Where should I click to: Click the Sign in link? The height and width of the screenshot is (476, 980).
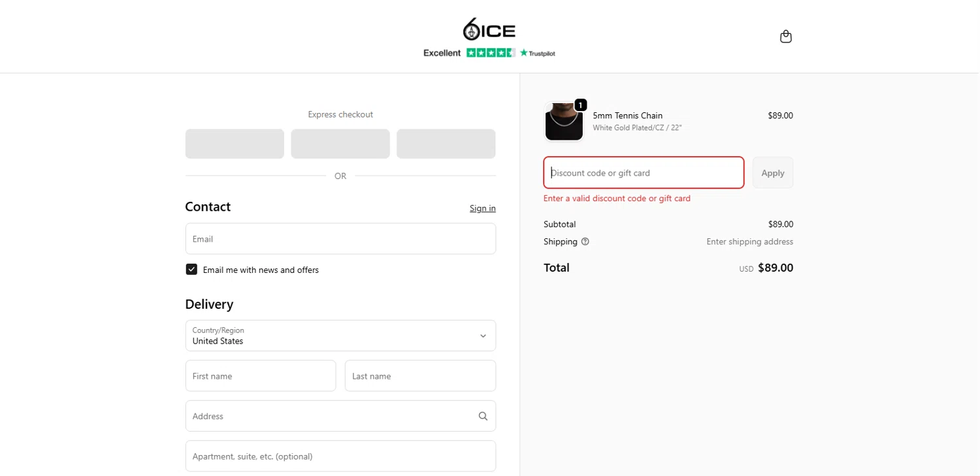[x=483, y=208]
